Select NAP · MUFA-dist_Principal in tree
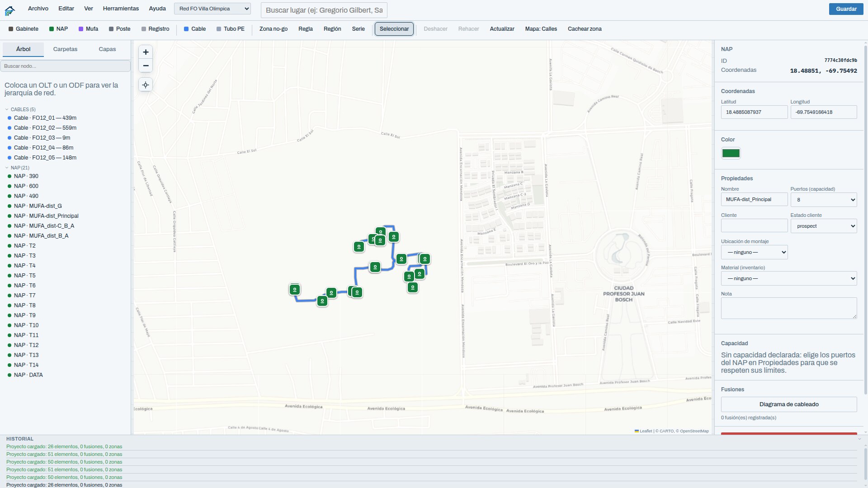The image size is (868, 488). tap(46, 216)
